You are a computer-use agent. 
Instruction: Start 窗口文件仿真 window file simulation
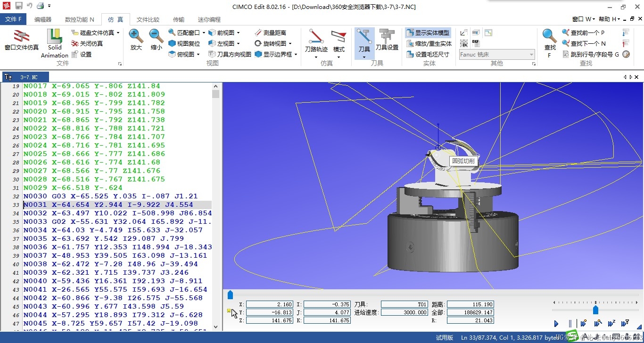22,40
